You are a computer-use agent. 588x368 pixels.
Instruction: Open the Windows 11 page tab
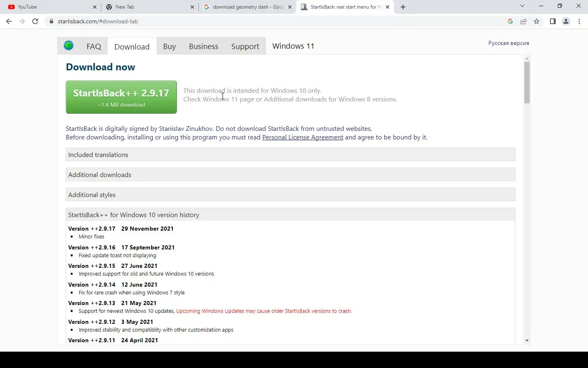(293, 46)
